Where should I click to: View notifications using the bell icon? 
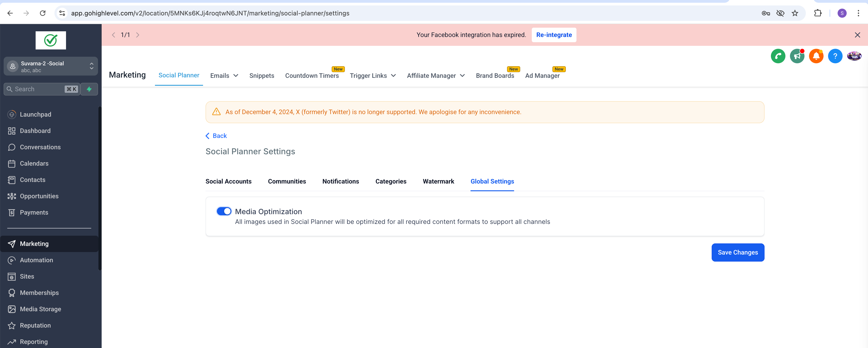pyautogui.click(x=816, y=56)
